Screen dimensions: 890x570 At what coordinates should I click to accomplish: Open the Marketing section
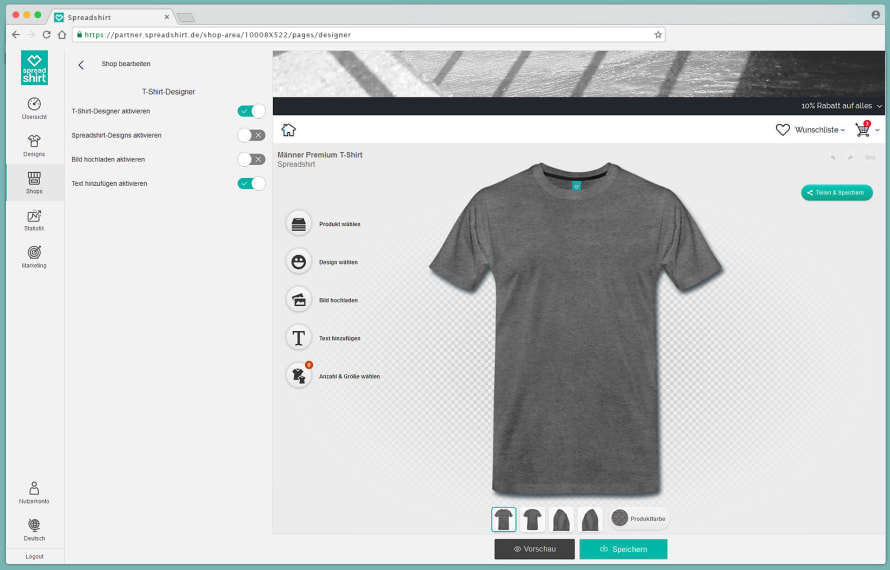click(x=34, y=257)
